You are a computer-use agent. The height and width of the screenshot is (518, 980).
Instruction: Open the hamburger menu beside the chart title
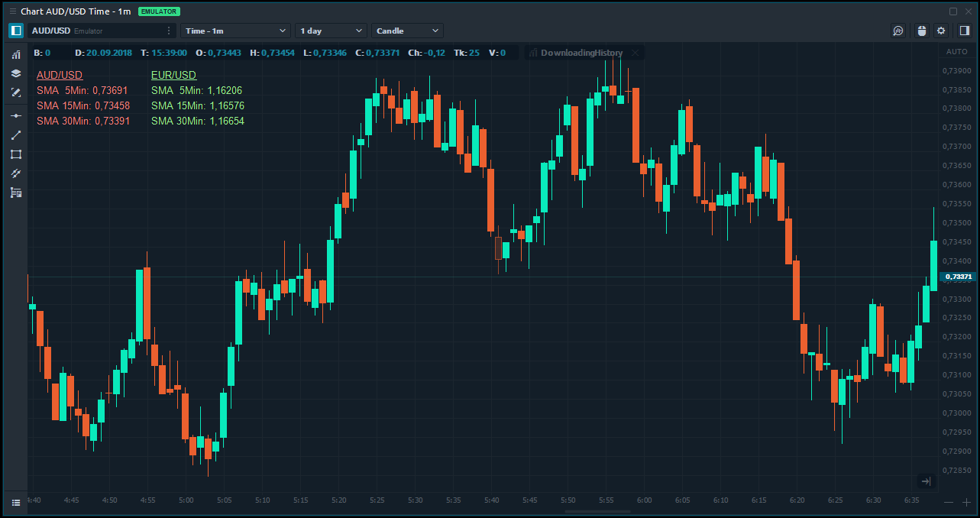pyautogui.click(x=12, y=11)
